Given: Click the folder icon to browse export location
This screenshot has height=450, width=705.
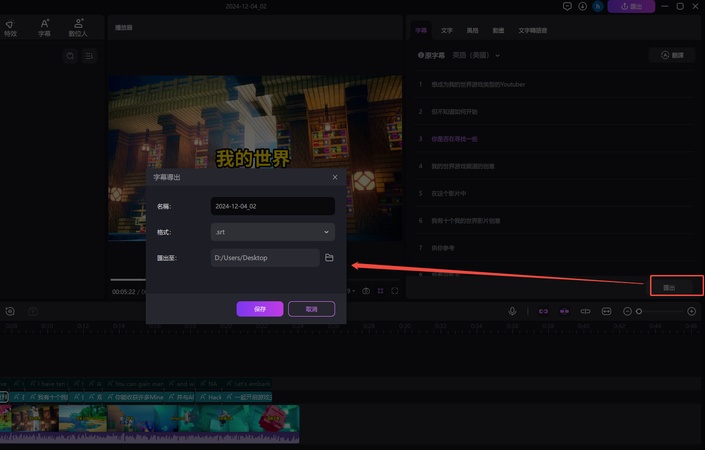Looking at the screenshot, I should (329, 258).
